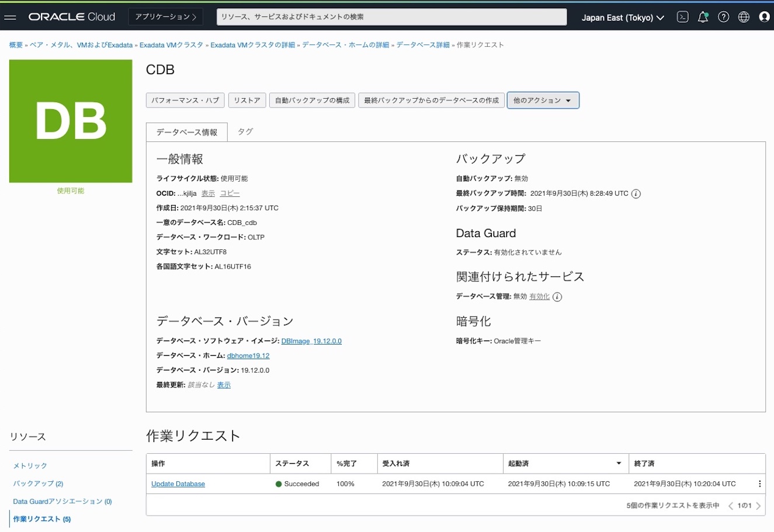
Task: Click the リストア button
Action: tap(247, 100)
